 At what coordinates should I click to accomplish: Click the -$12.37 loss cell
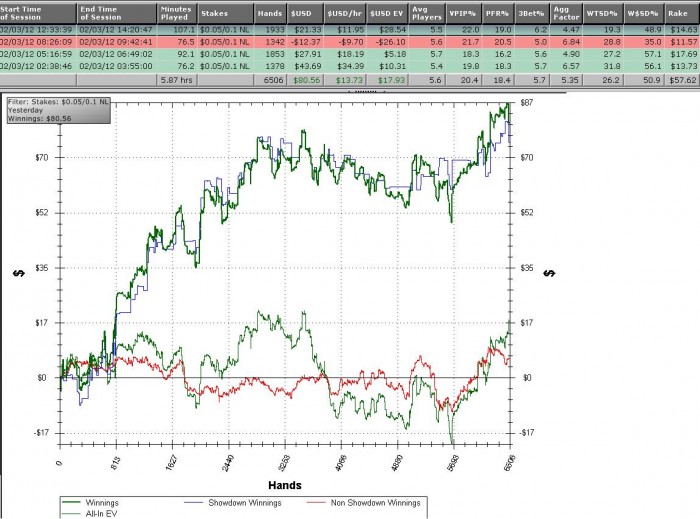[305, 42]
